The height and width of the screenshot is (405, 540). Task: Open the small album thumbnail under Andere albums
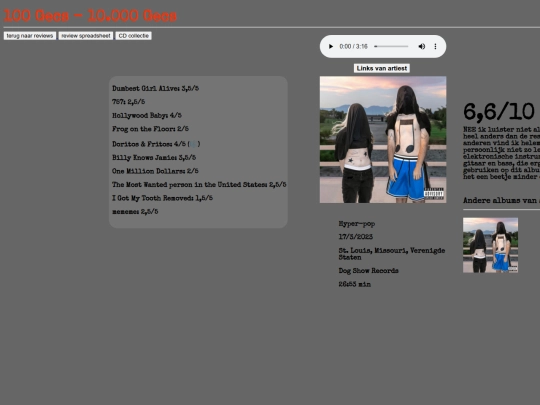[x=490, y=245]
